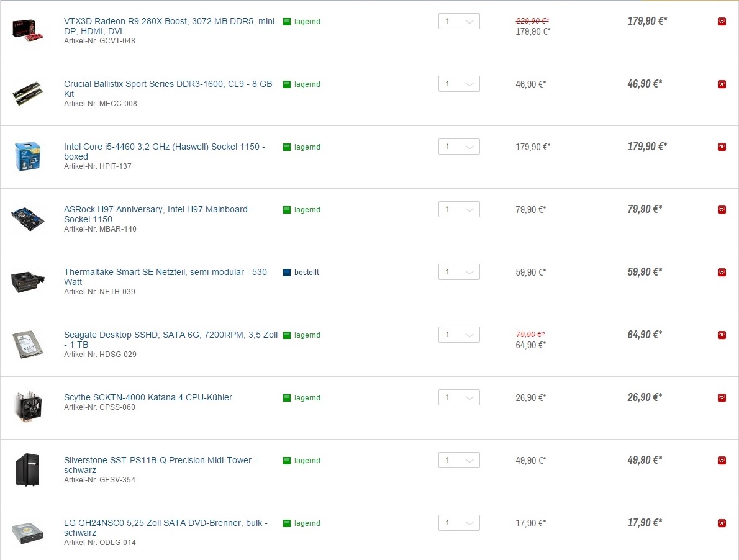Change quantity of Intel Core i5-4460
Viewport: 739px width, 560px height.
click(x=459, y=147)
